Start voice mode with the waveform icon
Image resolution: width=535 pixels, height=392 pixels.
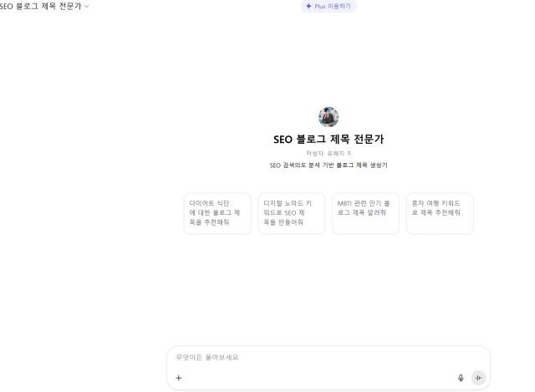coord(479,378)
